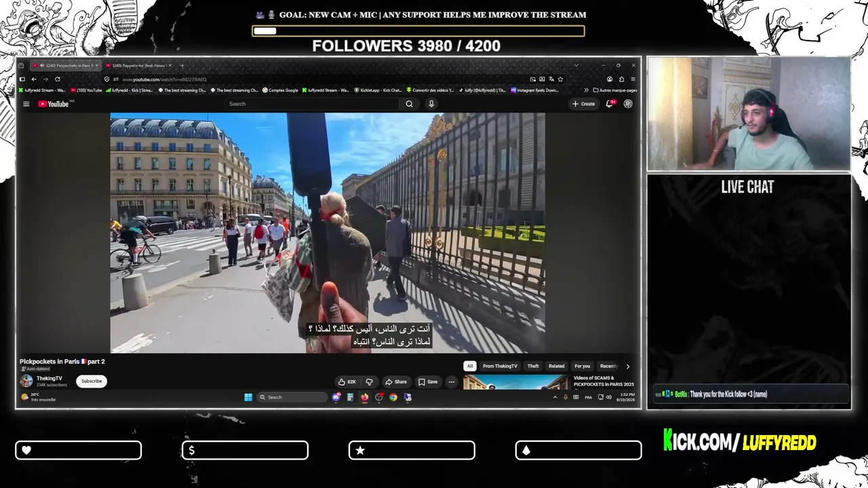The height and width of the screenshot is (488, 868).
Task: Open the weather widget on the taskbar
Action: (39, 397)
